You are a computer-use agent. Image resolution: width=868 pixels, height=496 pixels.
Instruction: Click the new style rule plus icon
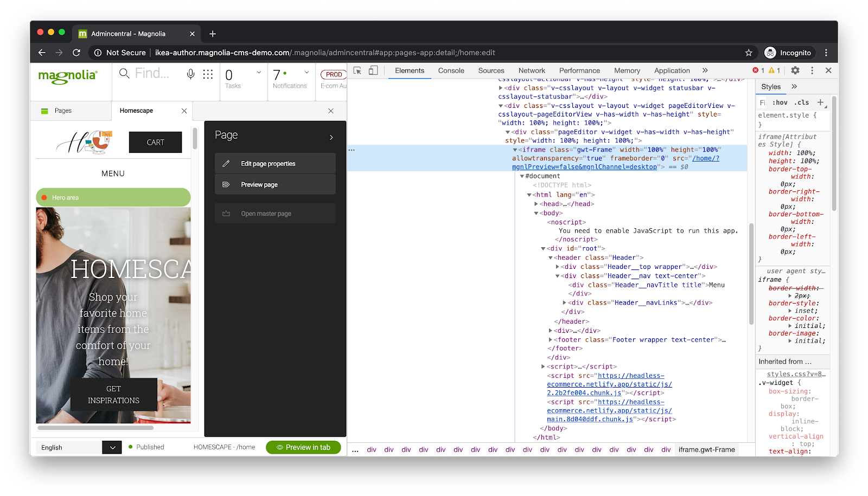pos(820,102)
